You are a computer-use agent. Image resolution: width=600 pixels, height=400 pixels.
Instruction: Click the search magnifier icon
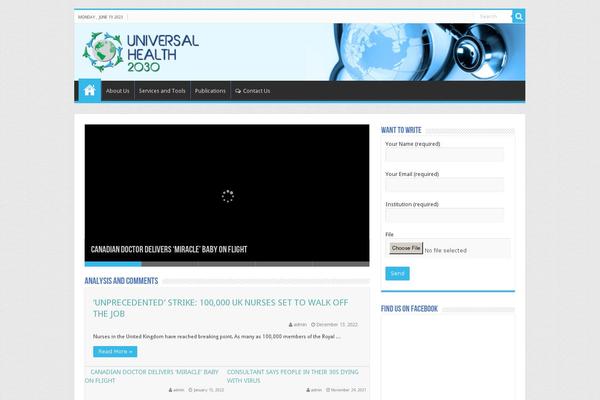(518, 16)
